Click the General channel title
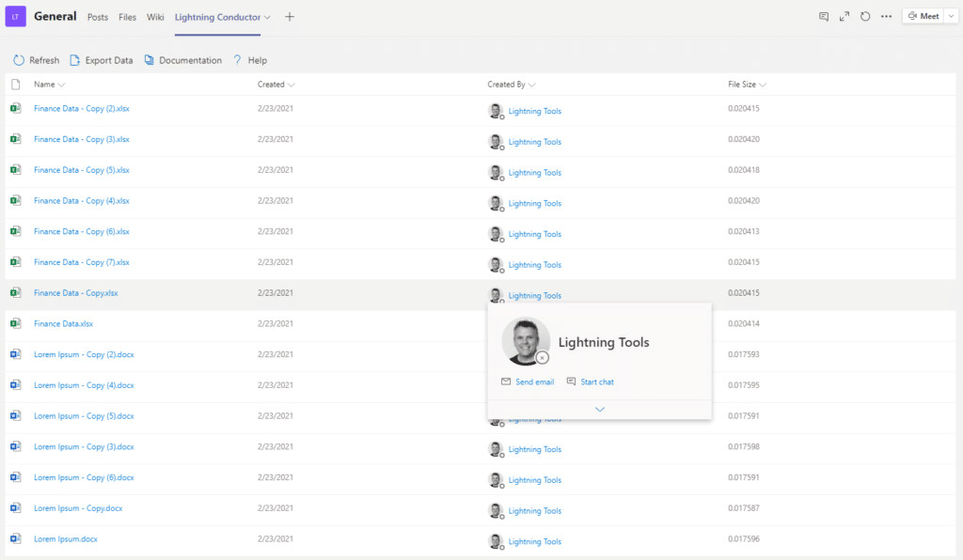The image size is (963, 560). [55, 17]
